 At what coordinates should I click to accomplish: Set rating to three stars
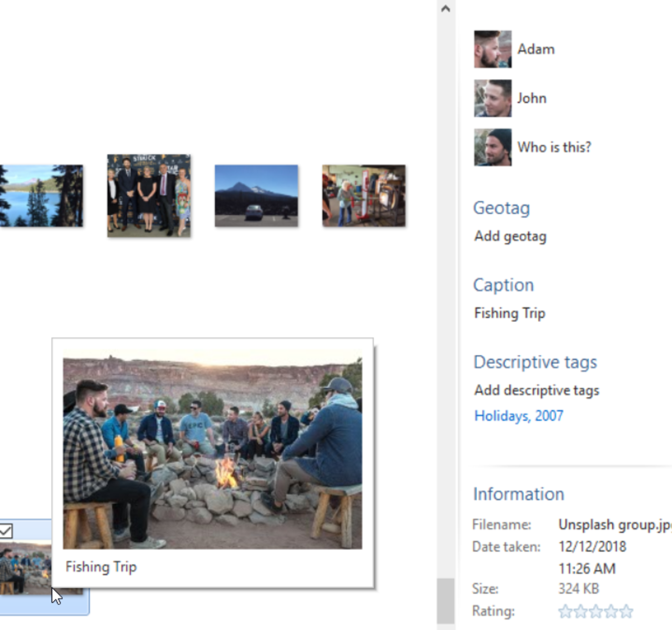tap(596, 612)
